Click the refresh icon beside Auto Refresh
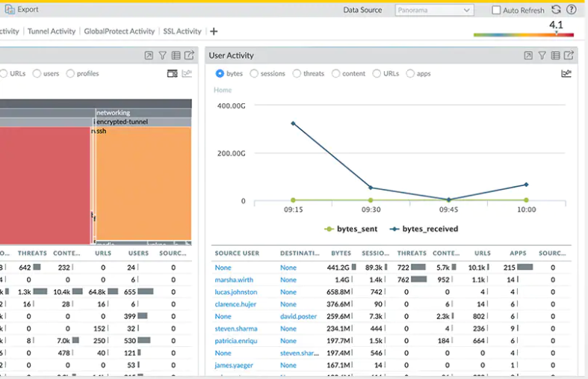 pyautogui.click(x=556, y=10)
